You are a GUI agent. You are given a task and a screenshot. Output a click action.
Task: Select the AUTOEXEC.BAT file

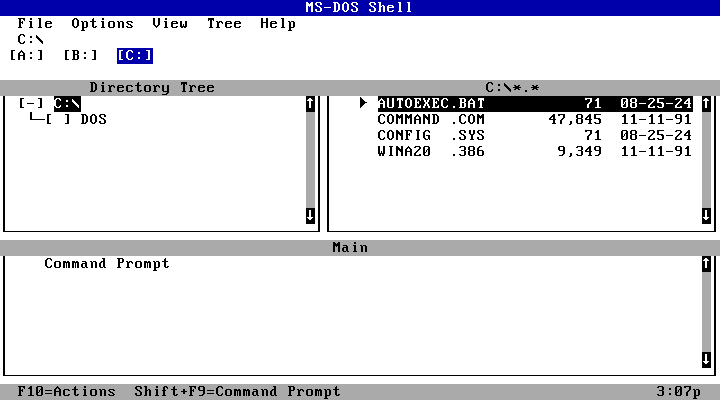(535, 103)
